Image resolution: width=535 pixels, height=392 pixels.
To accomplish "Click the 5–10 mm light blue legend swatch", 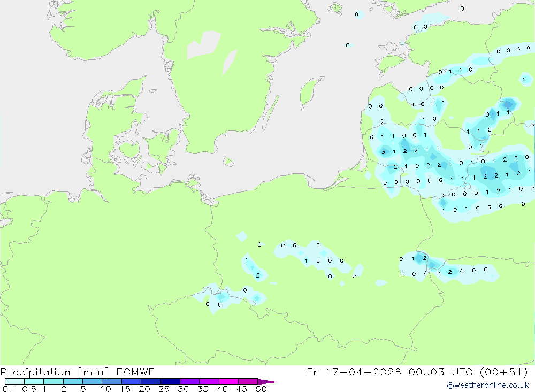I will tap(93, 381).
